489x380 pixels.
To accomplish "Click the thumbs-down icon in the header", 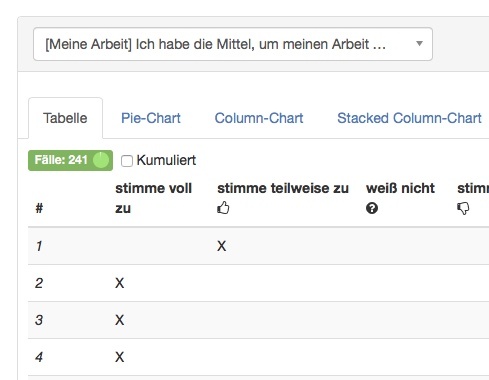I will pyautogui.click(x=463, y=208).
